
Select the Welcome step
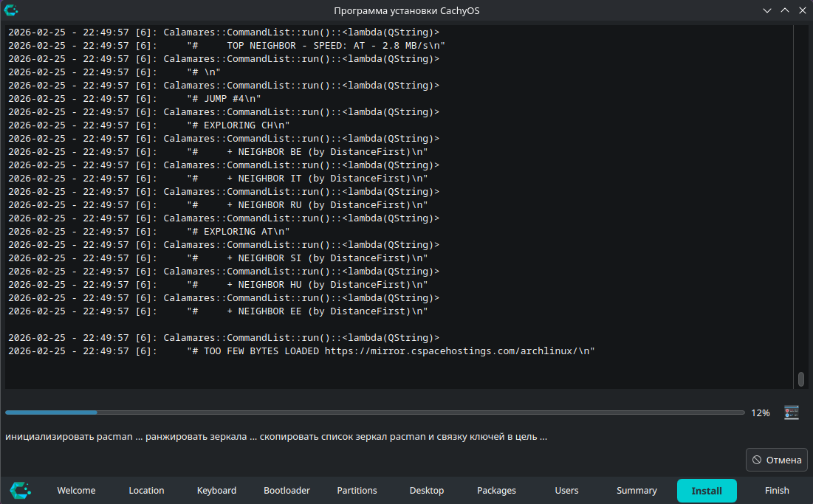pos(76,490)
